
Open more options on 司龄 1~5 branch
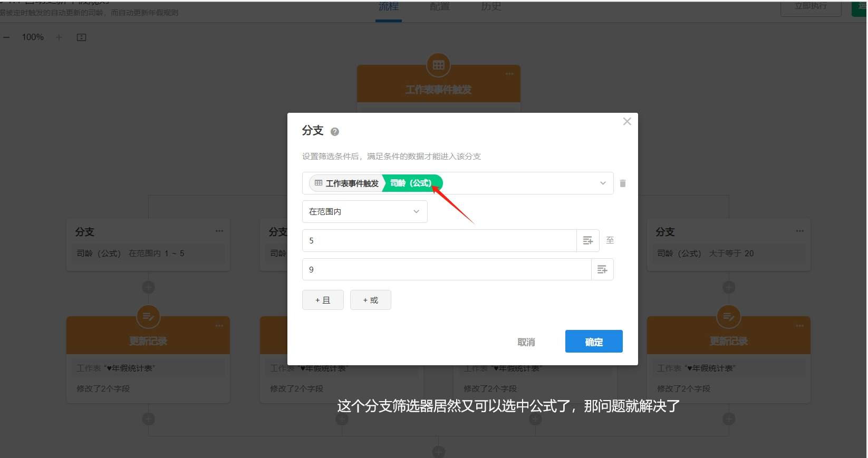click(x=219, y=231)
